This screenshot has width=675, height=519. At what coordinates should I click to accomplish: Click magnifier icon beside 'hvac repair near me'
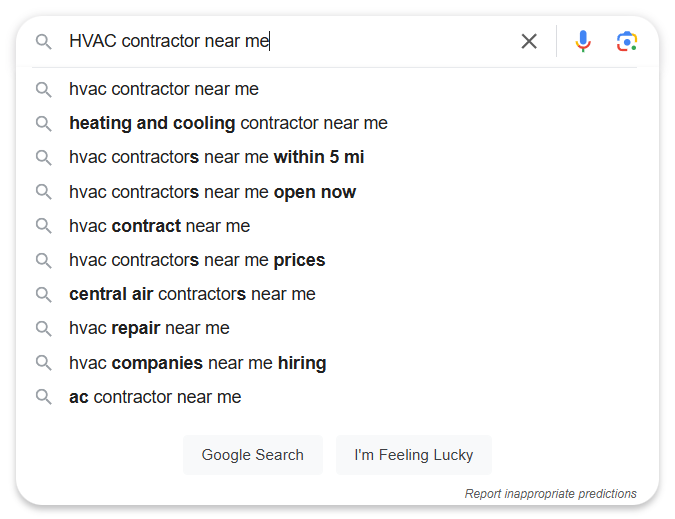click(43, 328)
